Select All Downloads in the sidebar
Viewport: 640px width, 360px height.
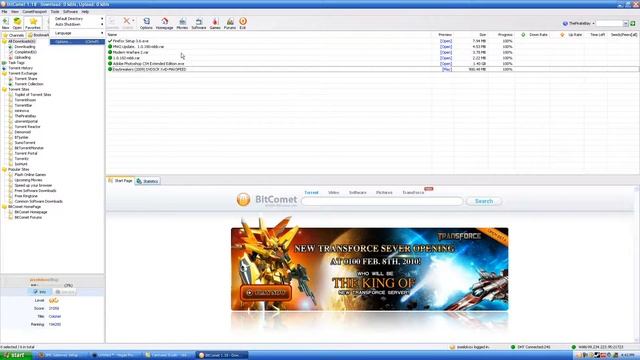(22, 41)
